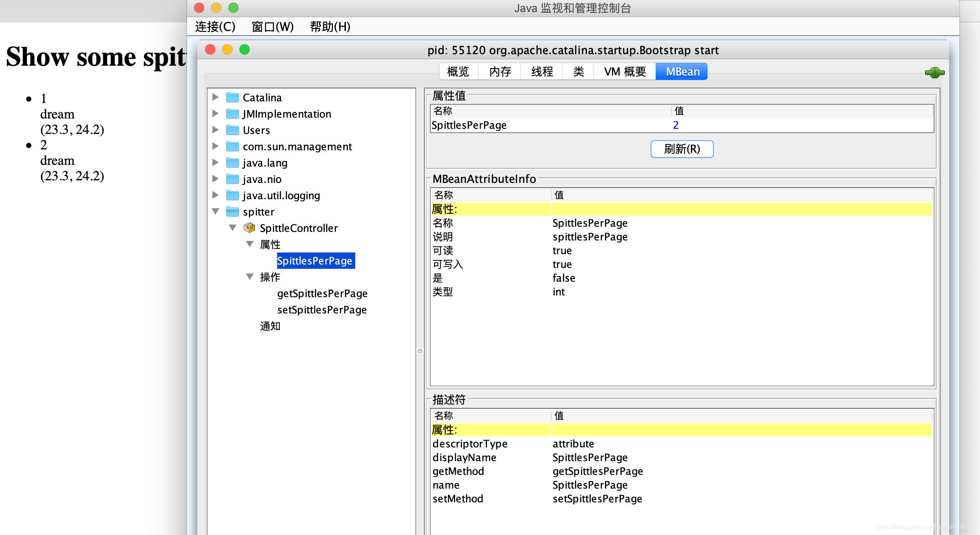Screen dimensions: 980x535
Task: Switch to the 内存 tab
Action: [x=499, y=71]
